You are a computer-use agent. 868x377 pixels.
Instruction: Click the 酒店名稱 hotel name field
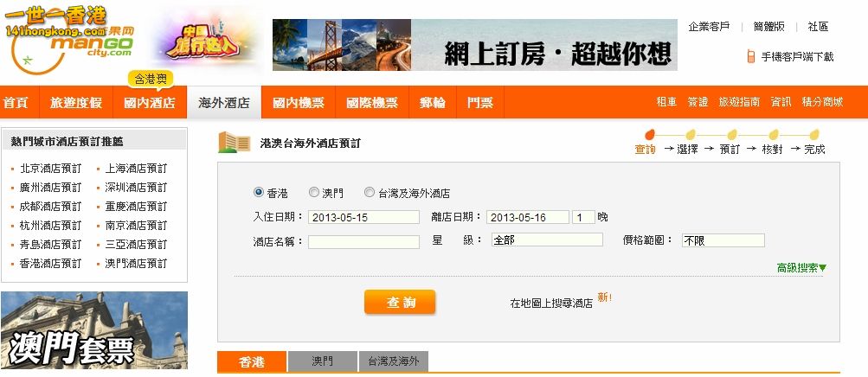pos(363,241)
